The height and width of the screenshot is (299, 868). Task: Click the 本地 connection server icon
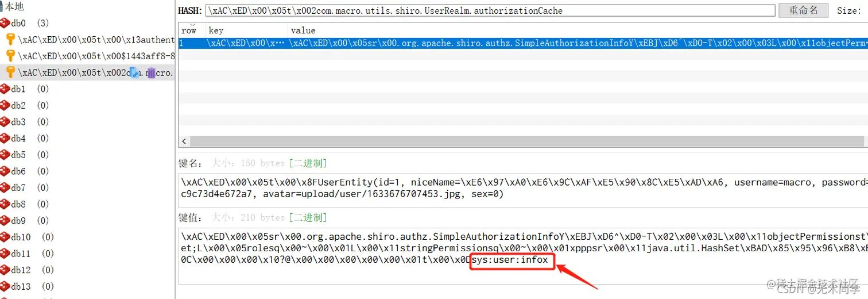pyautogui.click(x=2, y=7)
